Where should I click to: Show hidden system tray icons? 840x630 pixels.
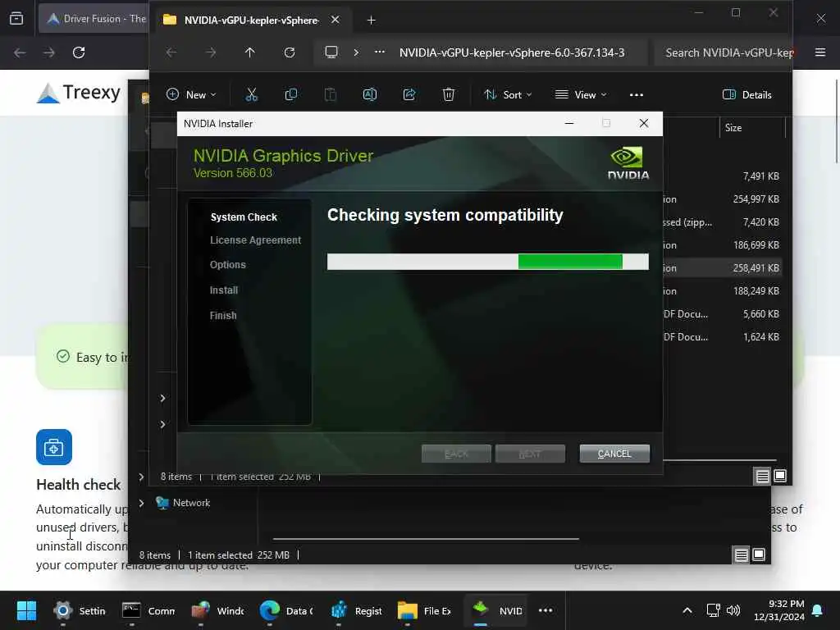pos(687,610)
